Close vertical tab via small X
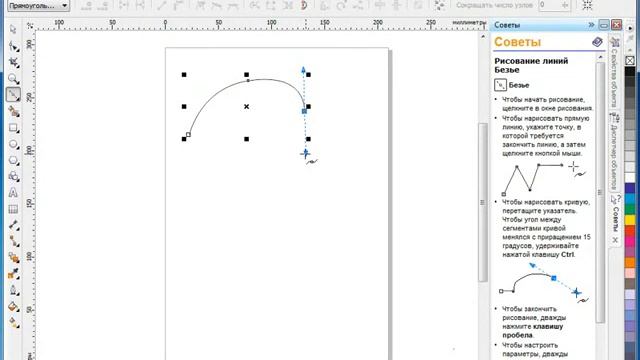This screenshot has width=640, height=360. 615,240
